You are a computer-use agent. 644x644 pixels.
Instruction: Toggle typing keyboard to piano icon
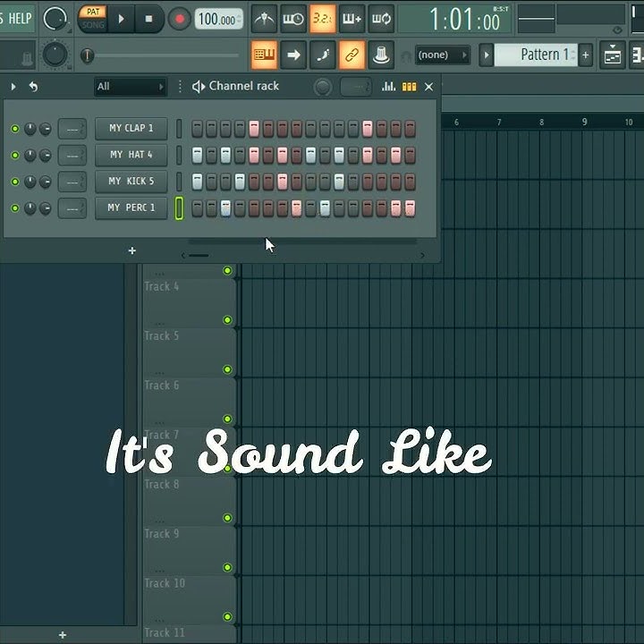264,55
